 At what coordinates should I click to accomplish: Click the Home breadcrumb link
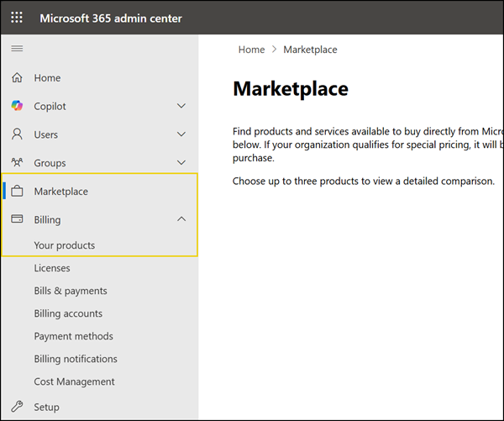[251, 50]
